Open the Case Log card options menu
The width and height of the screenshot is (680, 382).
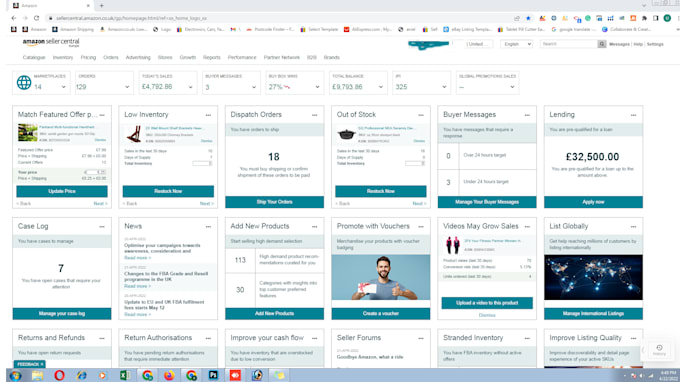click(x=102, y=227)
